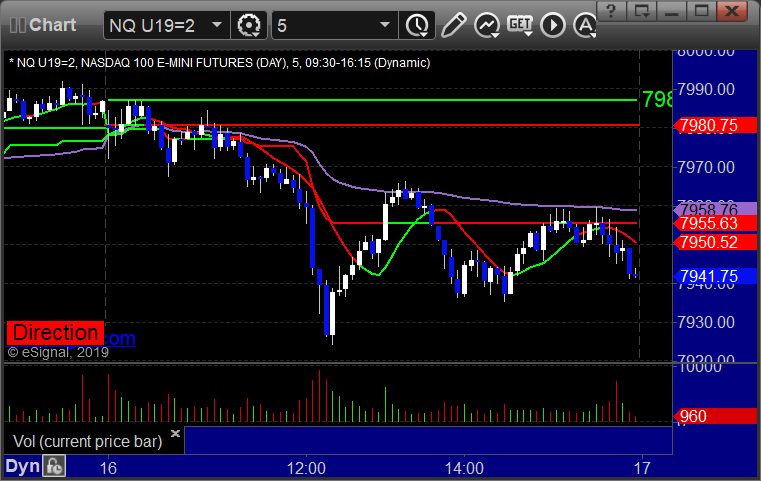Click the 7980.75 red price label
The image size is (761, 481).
click(x=715, y=125)
